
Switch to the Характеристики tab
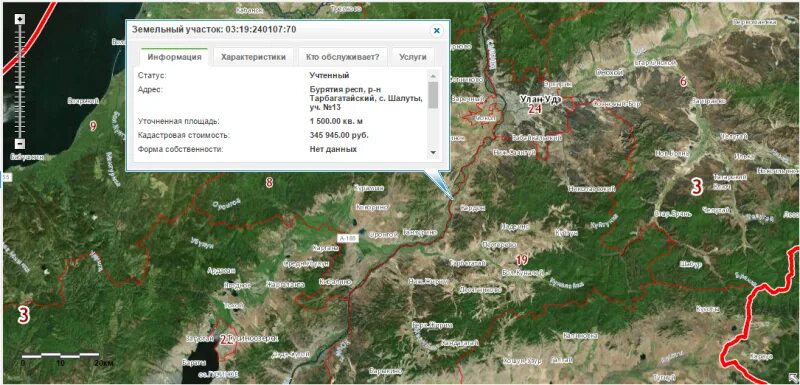tap(254, 57)
